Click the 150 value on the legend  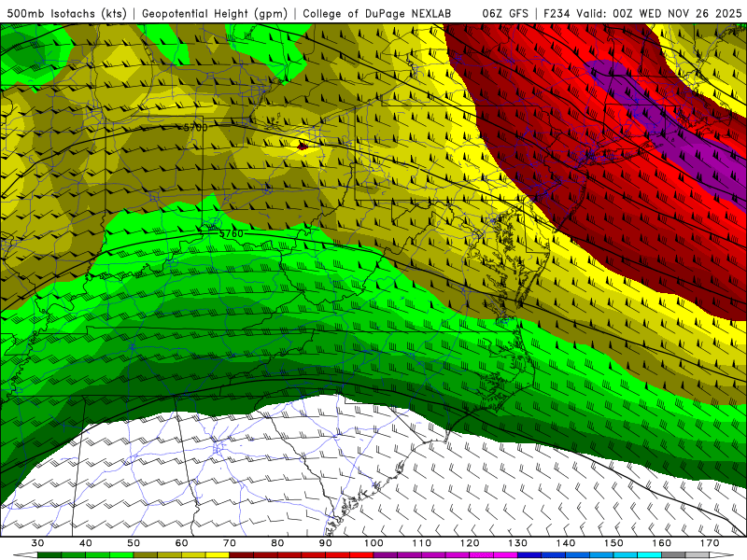click(x=613, y=543)
